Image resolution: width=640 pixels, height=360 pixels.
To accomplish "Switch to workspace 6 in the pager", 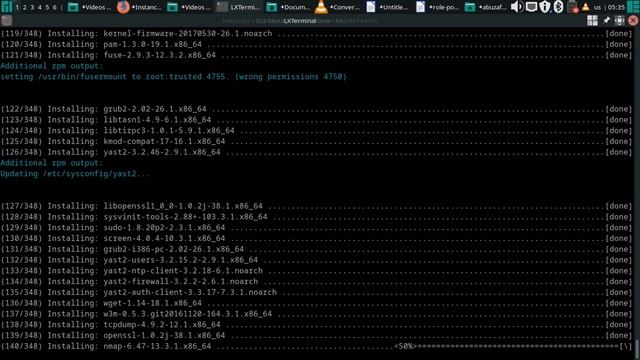I will (x=54, y=7).
